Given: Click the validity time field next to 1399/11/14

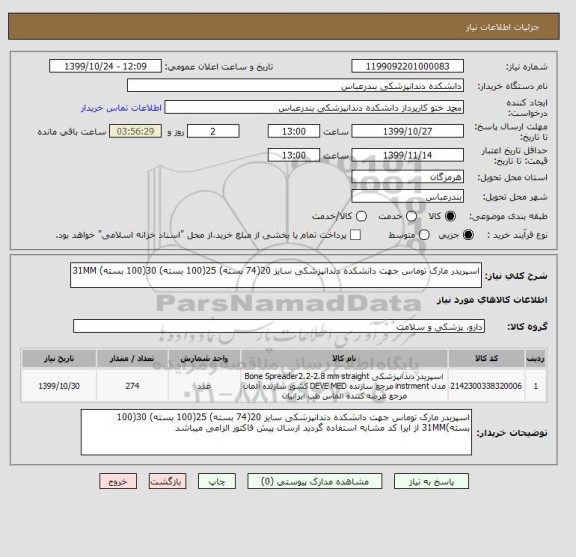Looking at the screenshot, I should pos(294,155).
